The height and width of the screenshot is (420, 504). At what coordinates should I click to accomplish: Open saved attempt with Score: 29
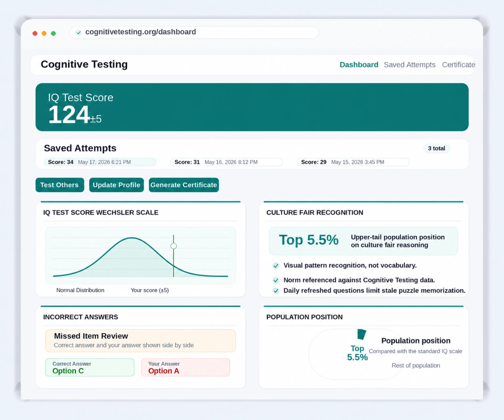353,162
